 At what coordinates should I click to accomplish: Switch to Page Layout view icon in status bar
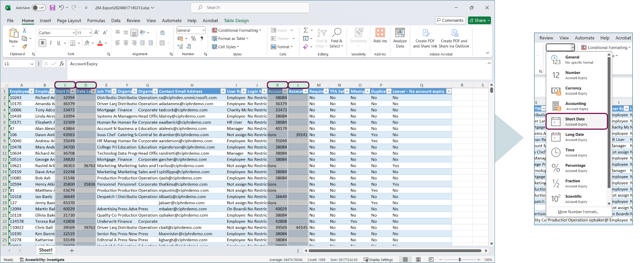tap(418, 259)
